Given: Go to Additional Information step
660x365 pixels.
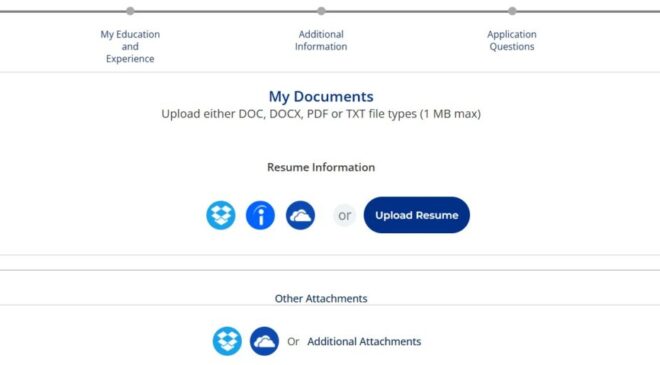Looking at the screenshot, I should tap(321, 40).
